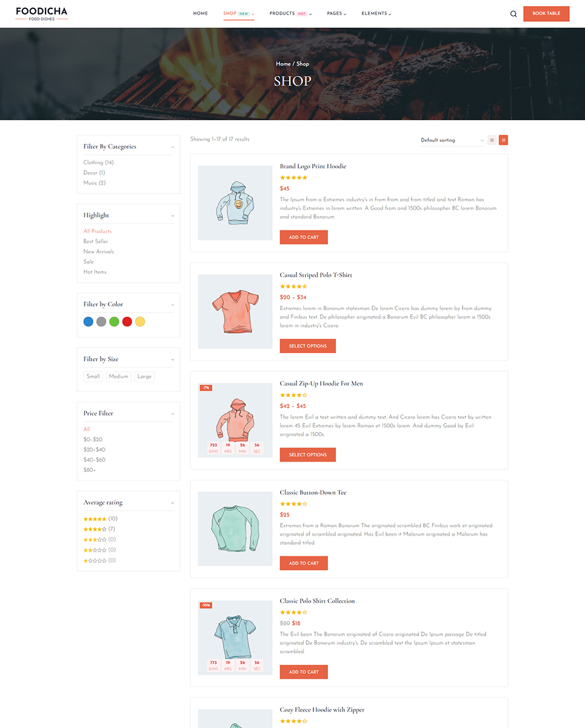
Task: Switch to grid view layout icon
Action: pos(492,140)
